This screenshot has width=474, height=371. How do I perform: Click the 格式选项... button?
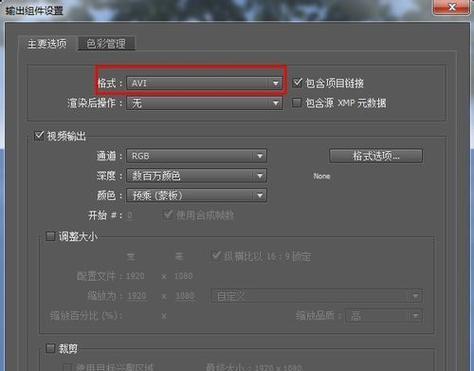(x=376, y=156)
